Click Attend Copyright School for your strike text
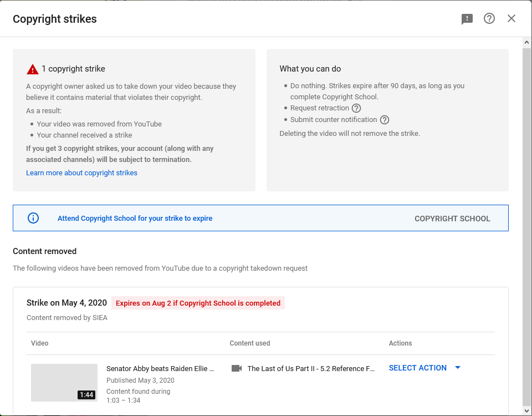 pyautogui.click(x=135, y=219)
